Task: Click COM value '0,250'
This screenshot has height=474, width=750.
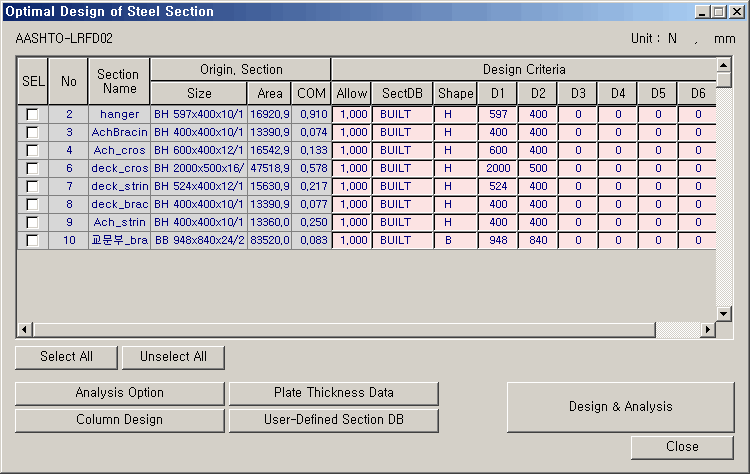Action: point(311,222)
